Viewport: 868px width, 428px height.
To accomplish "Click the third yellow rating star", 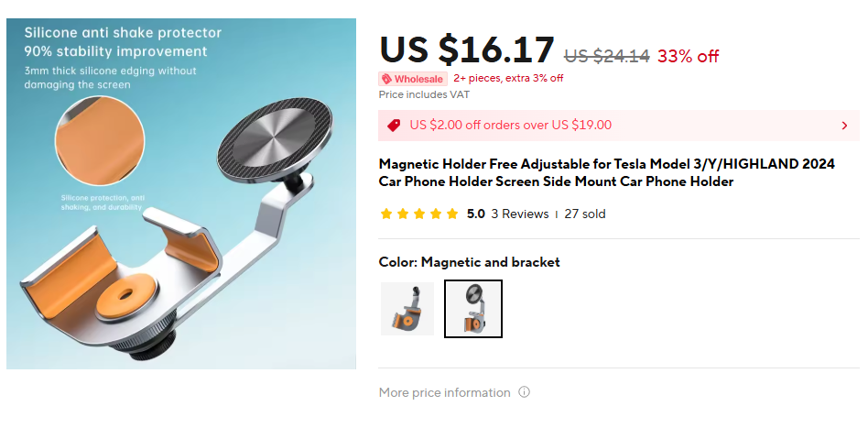I will click(x=418, y=214).
